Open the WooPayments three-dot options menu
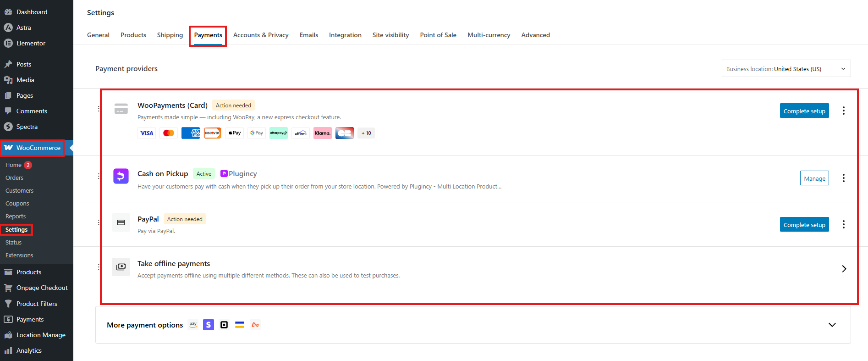The image size is (868, 361). 843,111
